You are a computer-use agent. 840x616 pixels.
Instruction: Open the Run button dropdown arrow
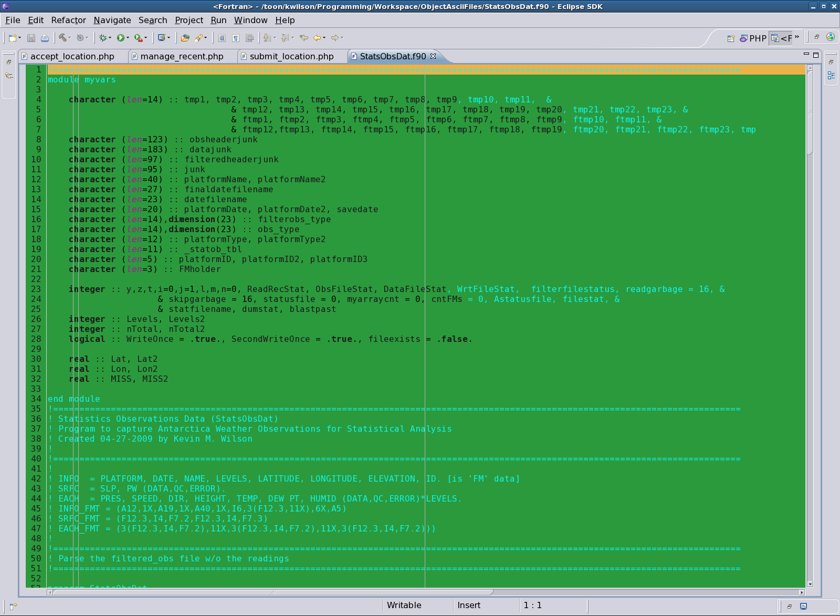pos(128,38)
